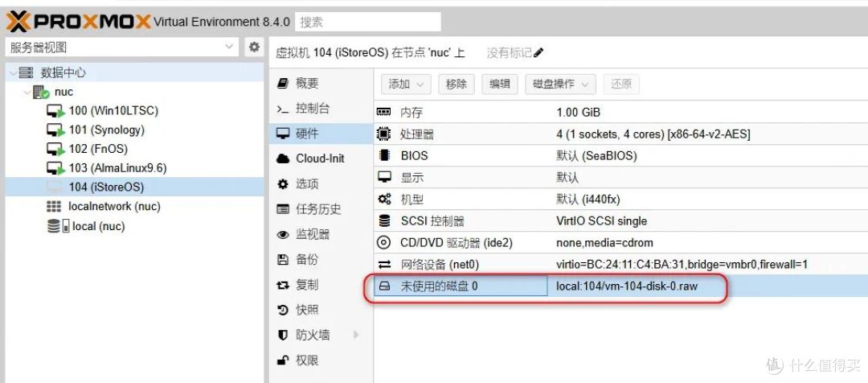Collapse the datacenter tree node

point(12,72)
